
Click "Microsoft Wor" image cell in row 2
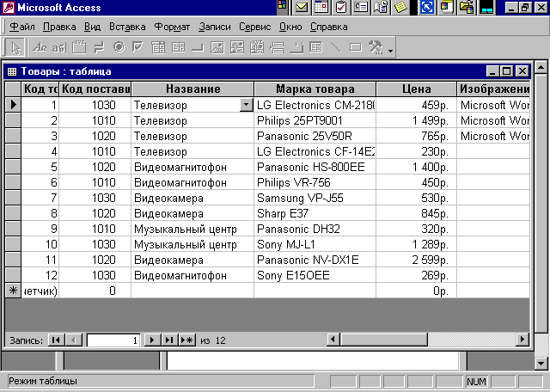[493, 120]
